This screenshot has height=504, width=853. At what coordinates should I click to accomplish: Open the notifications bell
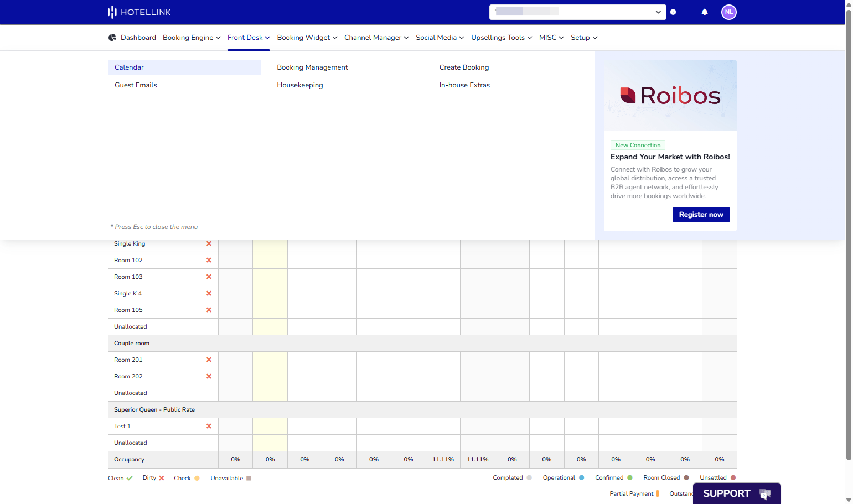[x=705, y=12]
